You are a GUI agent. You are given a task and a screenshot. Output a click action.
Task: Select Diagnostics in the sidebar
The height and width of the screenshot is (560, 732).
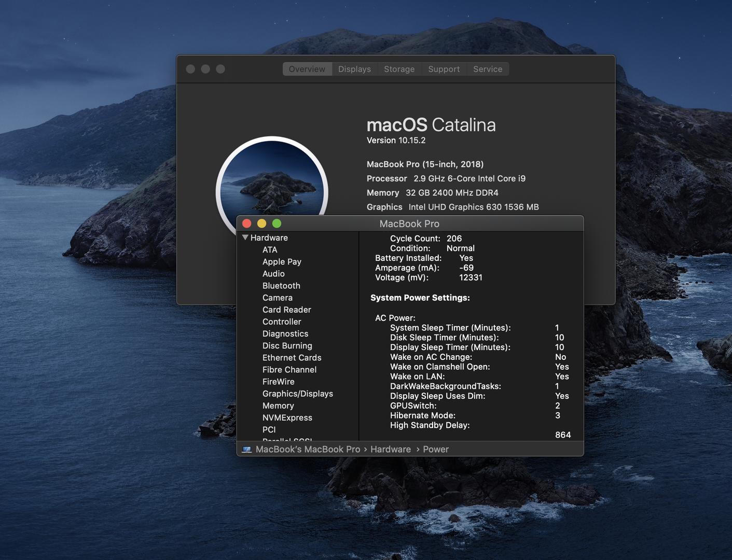pyautogui.click(x=285, y=334)
